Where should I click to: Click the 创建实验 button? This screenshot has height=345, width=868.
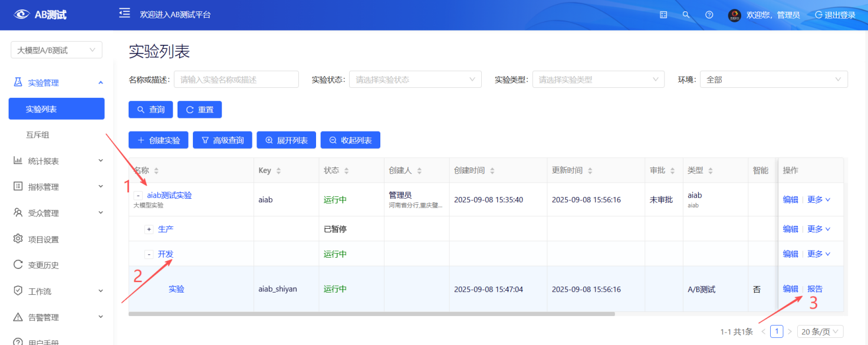point(158,140)
